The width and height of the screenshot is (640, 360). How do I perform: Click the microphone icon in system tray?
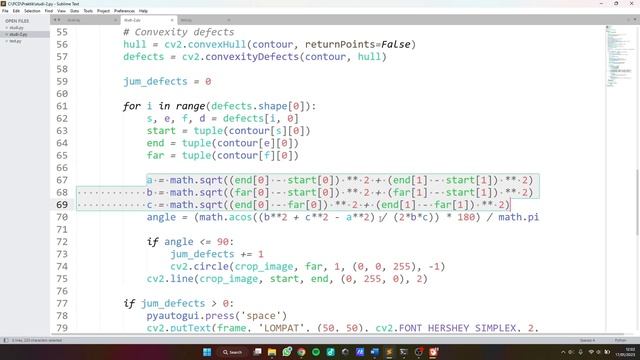pos(580,352)
